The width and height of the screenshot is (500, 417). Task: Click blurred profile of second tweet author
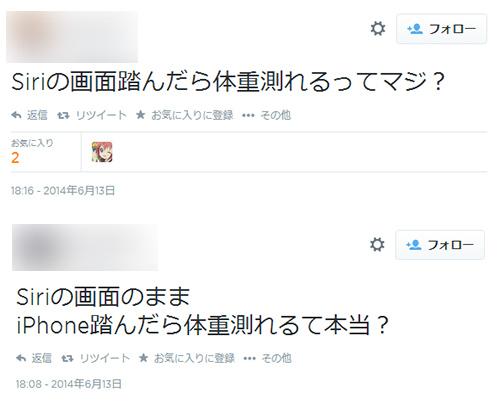[x=85, y=247]
